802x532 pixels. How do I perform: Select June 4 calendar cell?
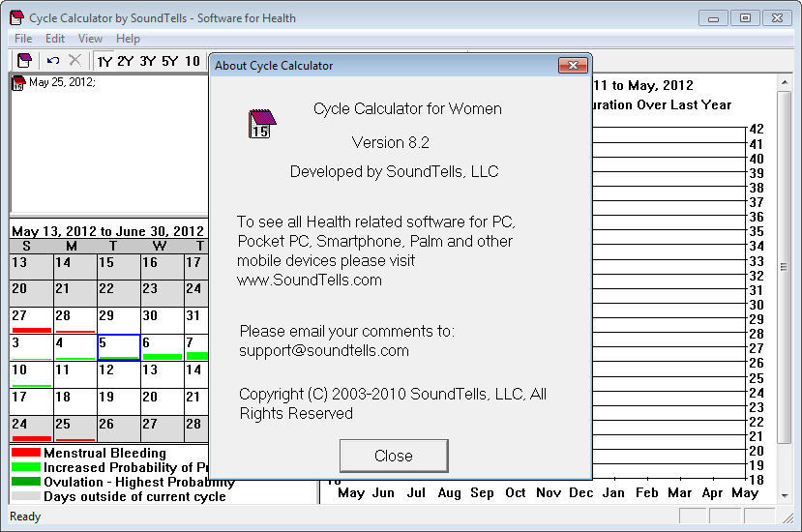(75, 347)
